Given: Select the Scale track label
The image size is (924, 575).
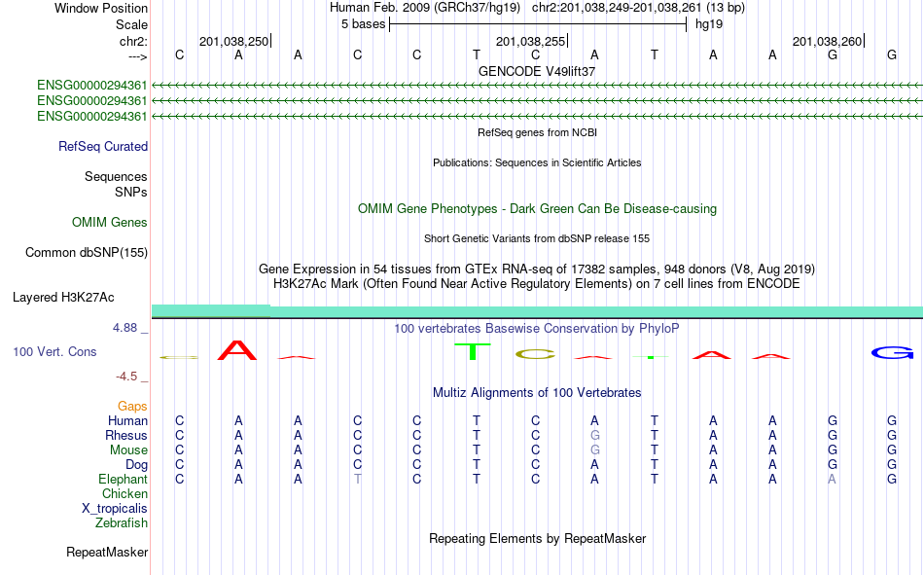Looking at the screenshot, I should tap(131, 24).
